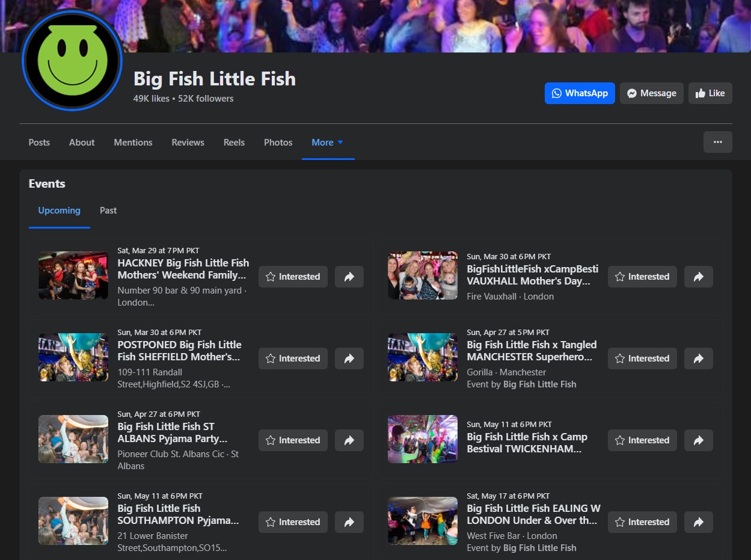Click the '49K likes' count
This screenshot has height=560, width=751.
(x=152, y=99)
